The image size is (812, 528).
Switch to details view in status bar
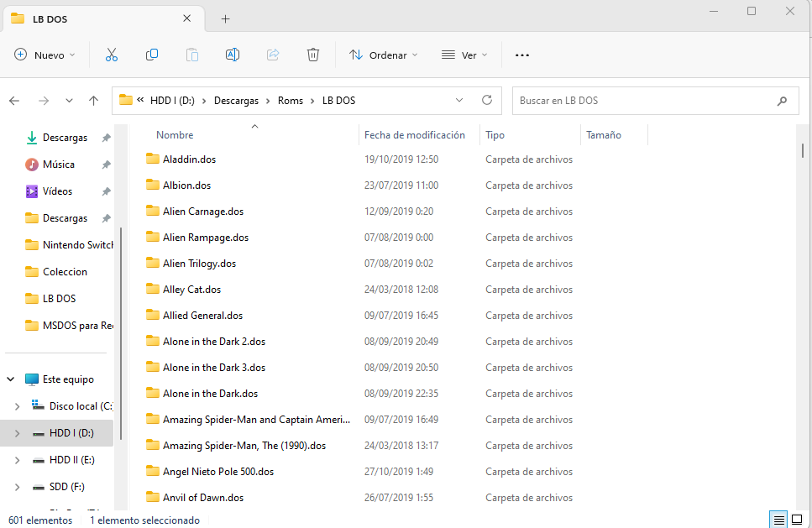coord(778,520)
